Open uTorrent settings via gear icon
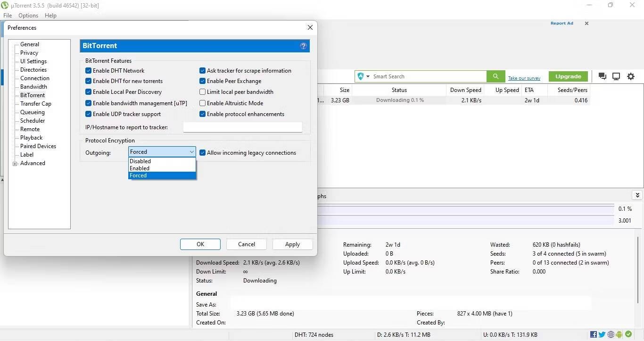The height and width of the screenshot is (341, 644). click(x=631, y=76)
